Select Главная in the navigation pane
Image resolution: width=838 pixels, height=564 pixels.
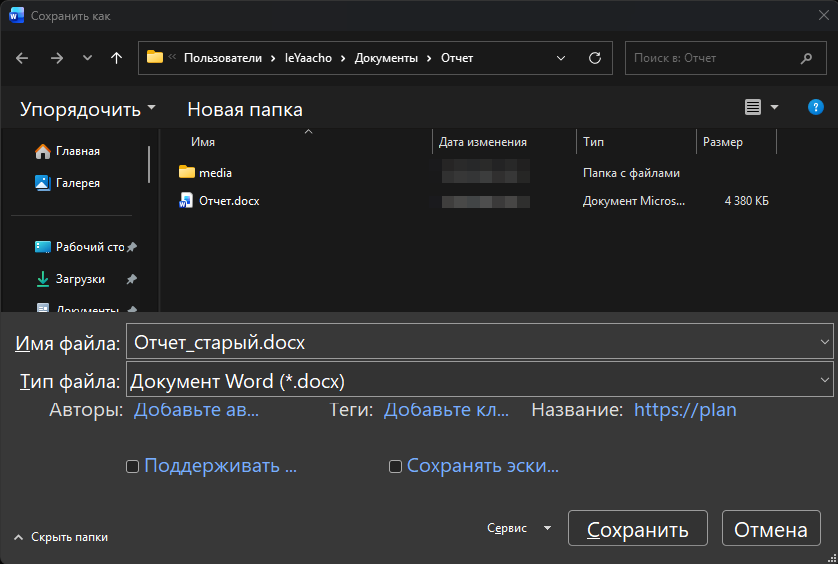point(77,151)
